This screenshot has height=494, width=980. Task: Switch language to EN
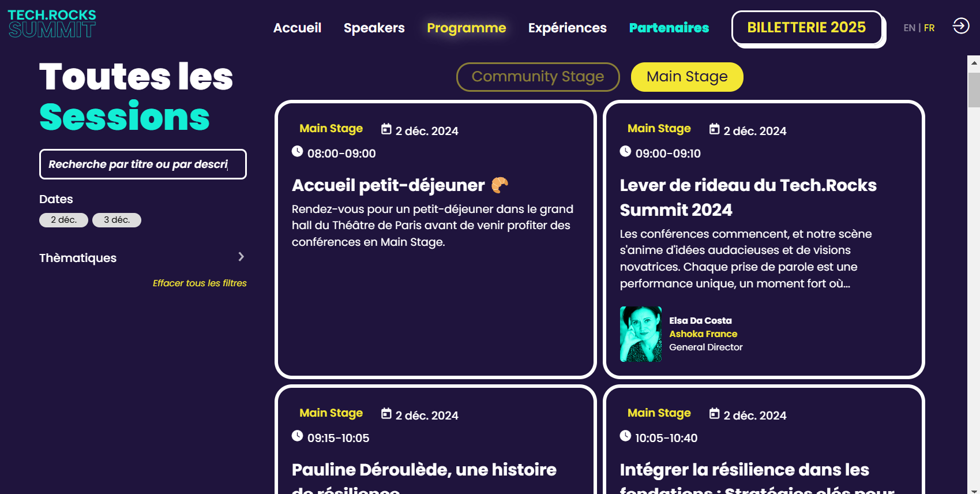pyautogui.click(x=909, y=28)
